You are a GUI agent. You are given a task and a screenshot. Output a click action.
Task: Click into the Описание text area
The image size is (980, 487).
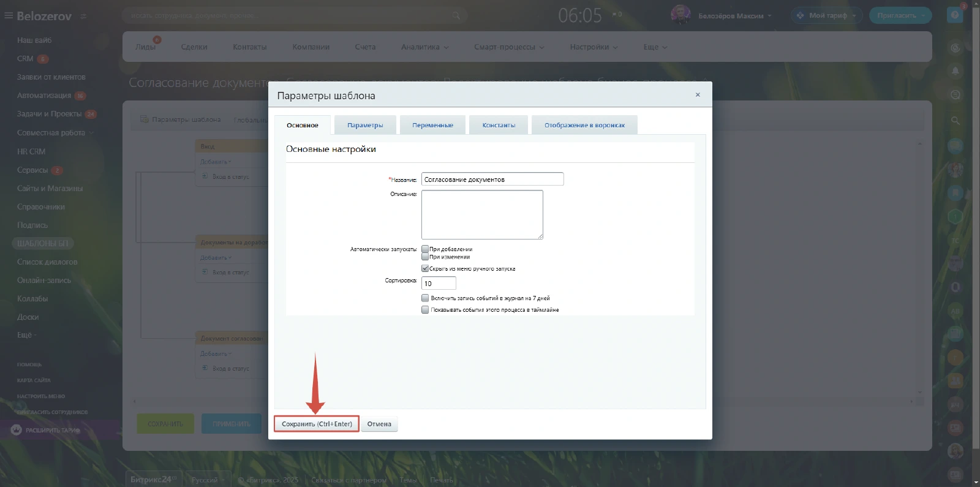pos(482,214)
